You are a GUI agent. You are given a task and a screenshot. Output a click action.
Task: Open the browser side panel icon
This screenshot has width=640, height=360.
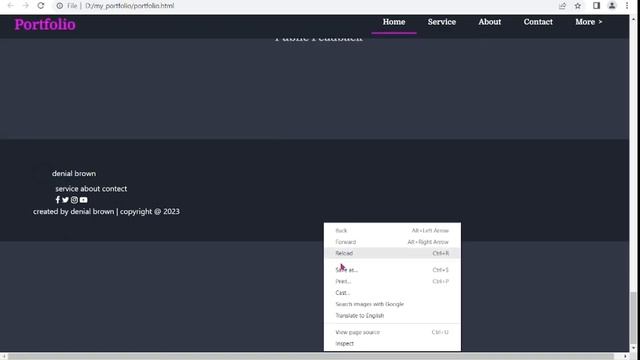pyautogui.click(x=596, y=6)
